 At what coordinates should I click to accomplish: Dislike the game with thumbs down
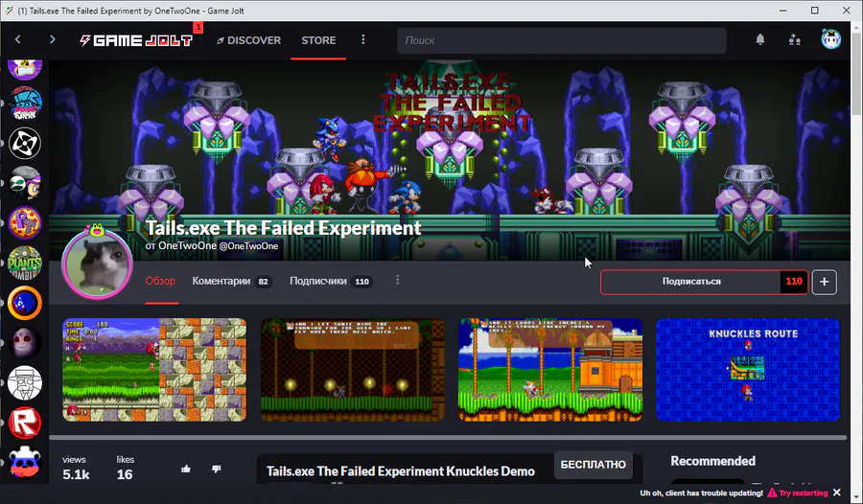[217, 470]
